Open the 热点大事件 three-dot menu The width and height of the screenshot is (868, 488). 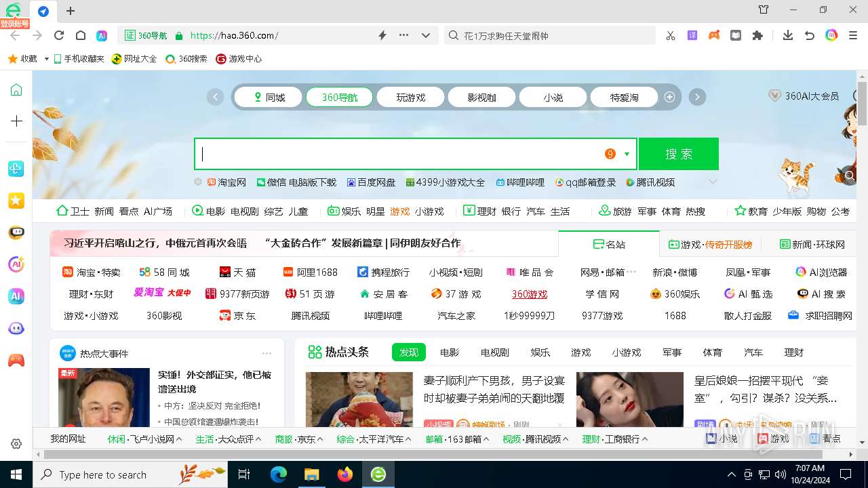click(x=267, y=353)
